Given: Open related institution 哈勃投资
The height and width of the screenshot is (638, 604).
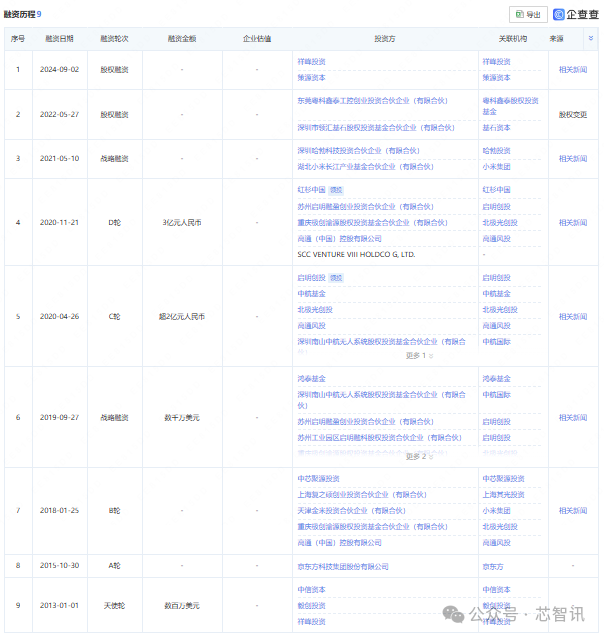Looking at the screenshot, I should coord(496,151).
